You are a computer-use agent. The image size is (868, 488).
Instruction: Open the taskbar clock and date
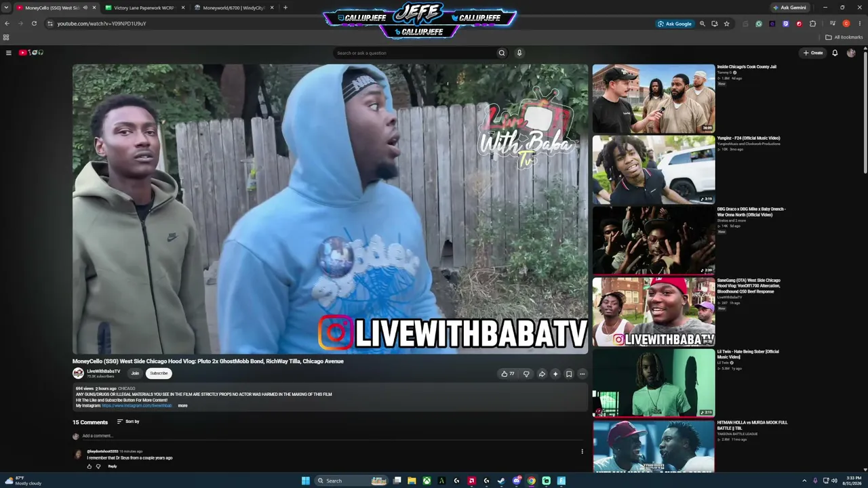coord(852,481)
